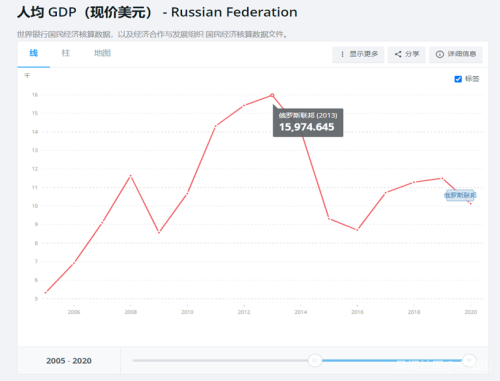Open the 显示更多 options button
The width and height of the screenshot is (500, 381).
tap(358, 54)
